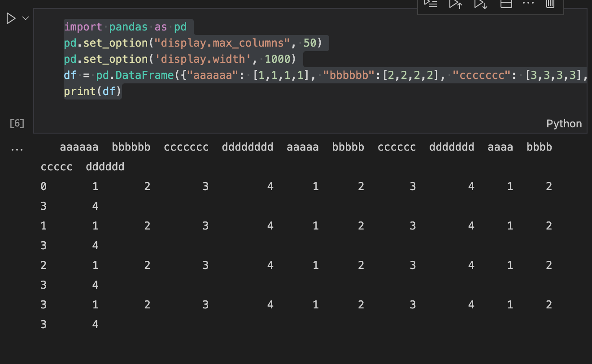The width and height of the screenshot is (592, 364).
Task: Select the aaaaaa column header in output
Action: 79,147
